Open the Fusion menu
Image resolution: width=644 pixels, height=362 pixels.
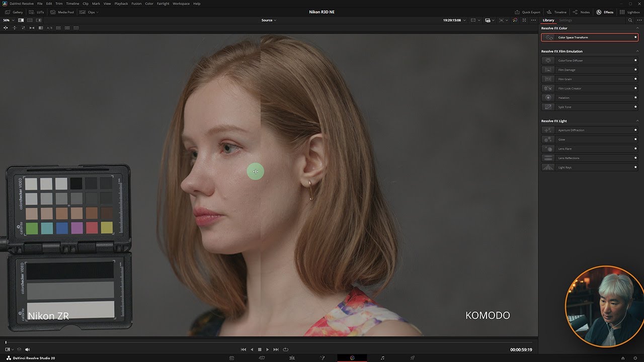tap(136, 4)
